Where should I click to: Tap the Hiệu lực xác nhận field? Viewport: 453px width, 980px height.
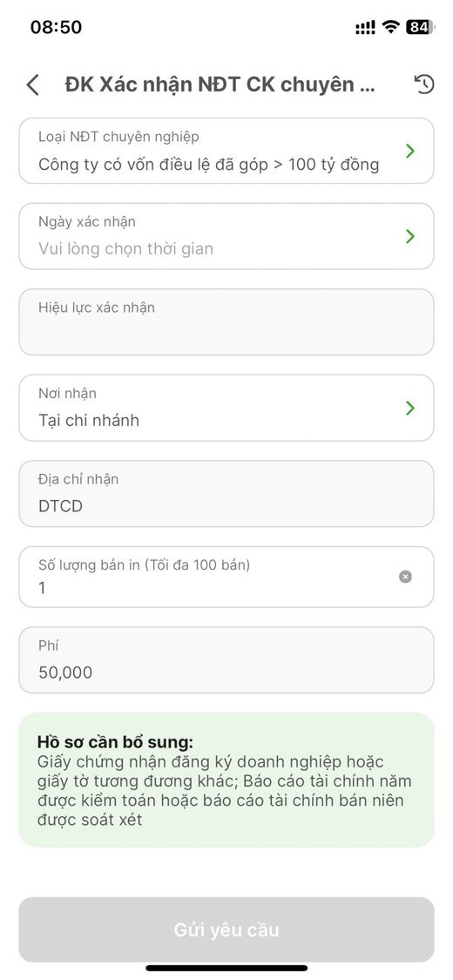[226, 321]
